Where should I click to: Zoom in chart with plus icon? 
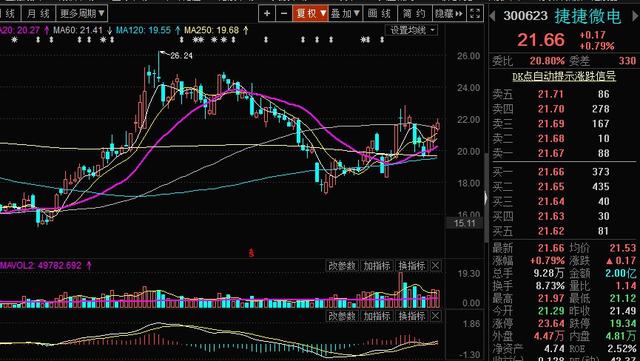click(x=267, y=14)
